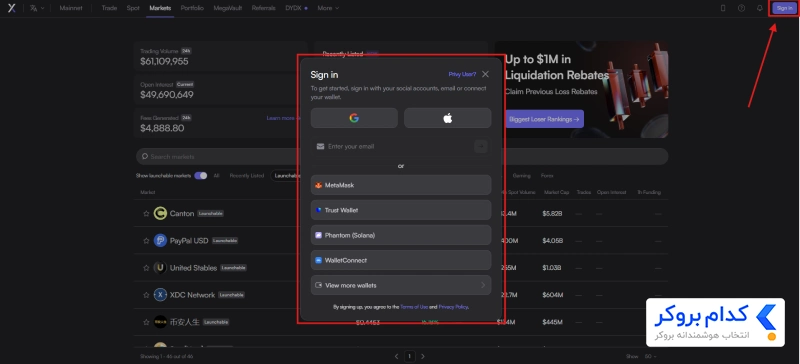Select the Forex filter
The image size is (800, 364).
click(547, 176)
